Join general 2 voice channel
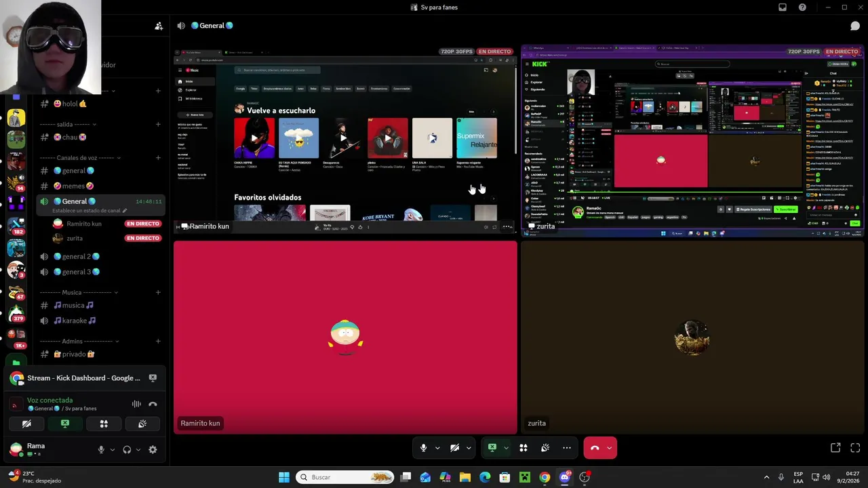Screen dimensions: 868x488 point(100,257)
